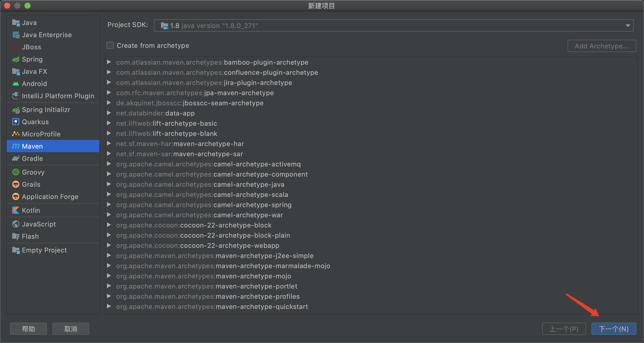Click the Groovy green G icon
The height and width of the screenshot is (343, 644).
tap(16, 172)
